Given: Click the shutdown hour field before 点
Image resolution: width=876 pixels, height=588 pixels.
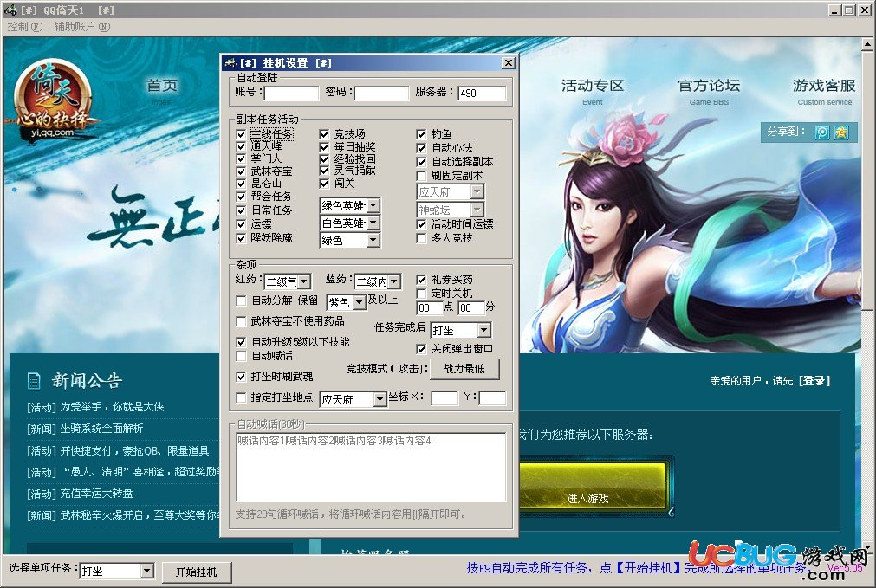Looking at the screenshot, I should pos(429,307).
